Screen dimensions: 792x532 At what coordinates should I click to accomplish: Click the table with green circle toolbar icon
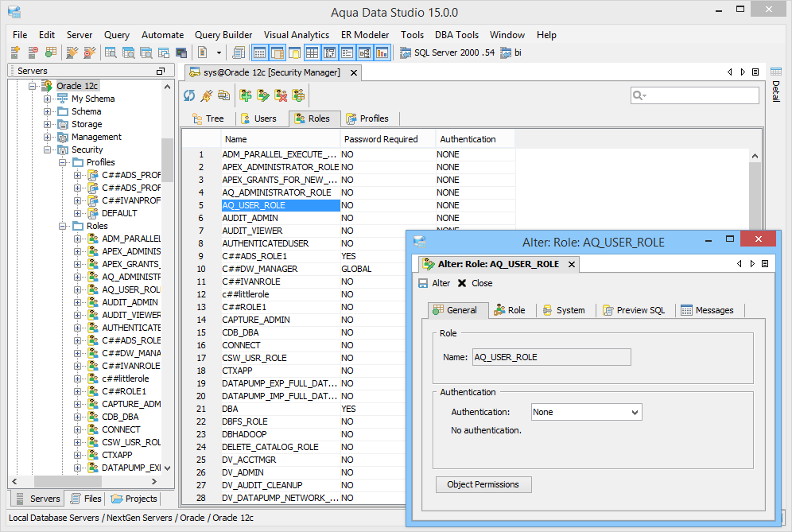[x=51, y=52]
